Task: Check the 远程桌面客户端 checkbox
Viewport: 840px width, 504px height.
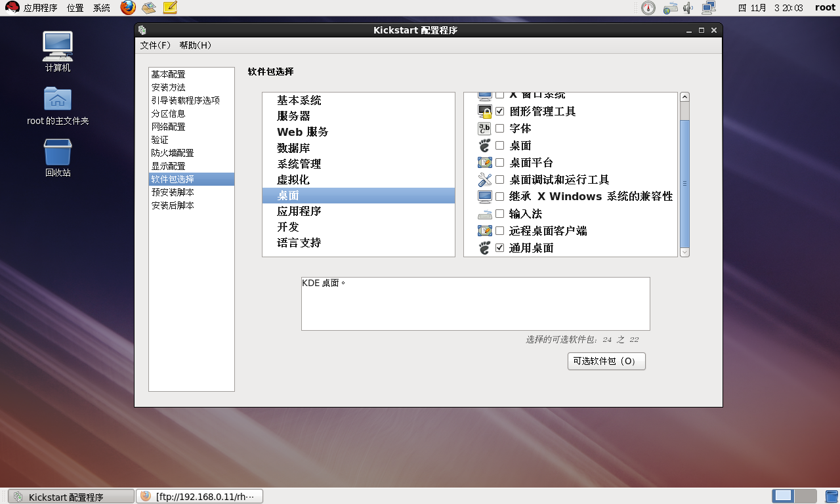Action: 500,231
